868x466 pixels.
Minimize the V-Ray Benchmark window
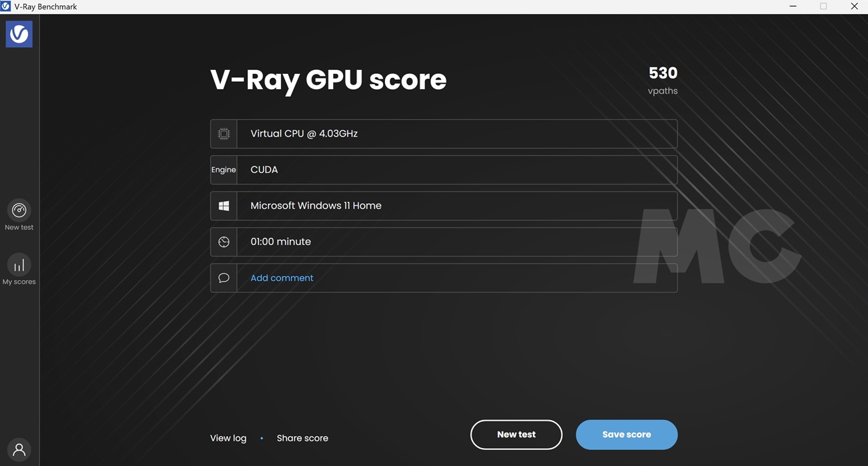[x=793, y=7]
